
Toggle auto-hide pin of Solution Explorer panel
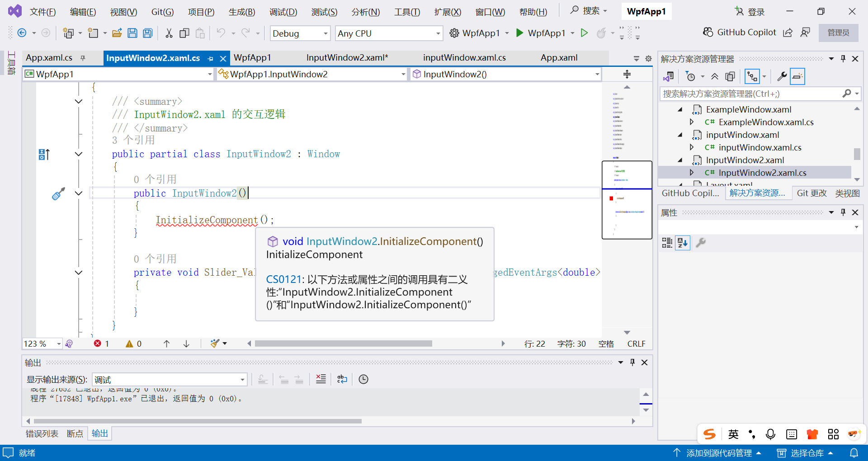pos(843,59)
